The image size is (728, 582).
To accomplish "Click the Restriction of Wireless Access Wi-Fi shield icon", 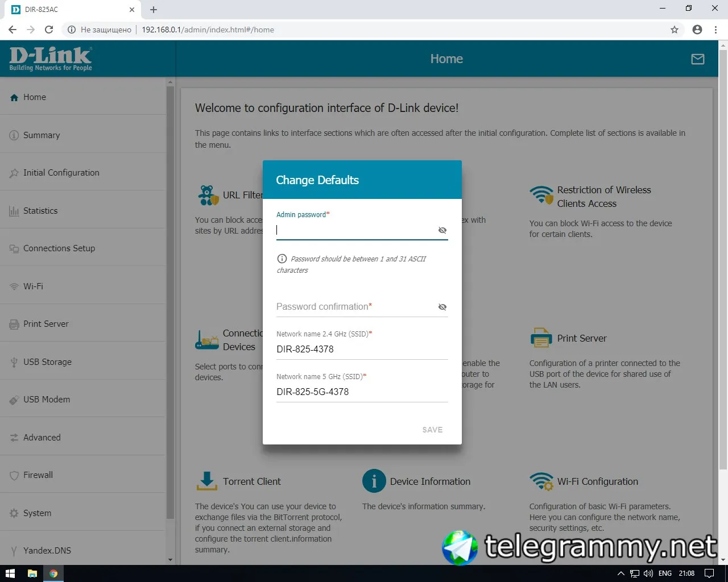I will point(541,195).
